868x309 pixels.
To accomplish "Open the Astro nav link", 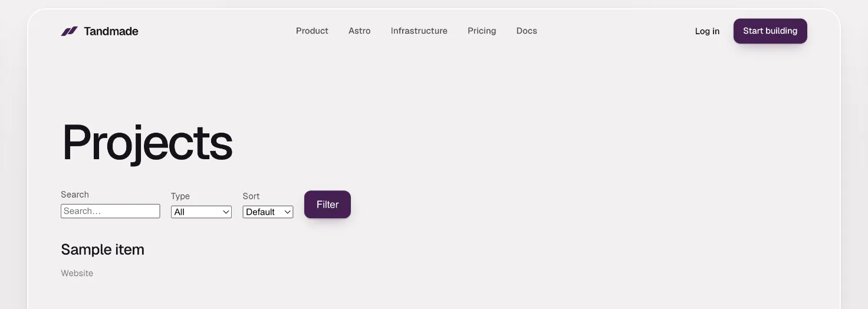I will (360, 31).
